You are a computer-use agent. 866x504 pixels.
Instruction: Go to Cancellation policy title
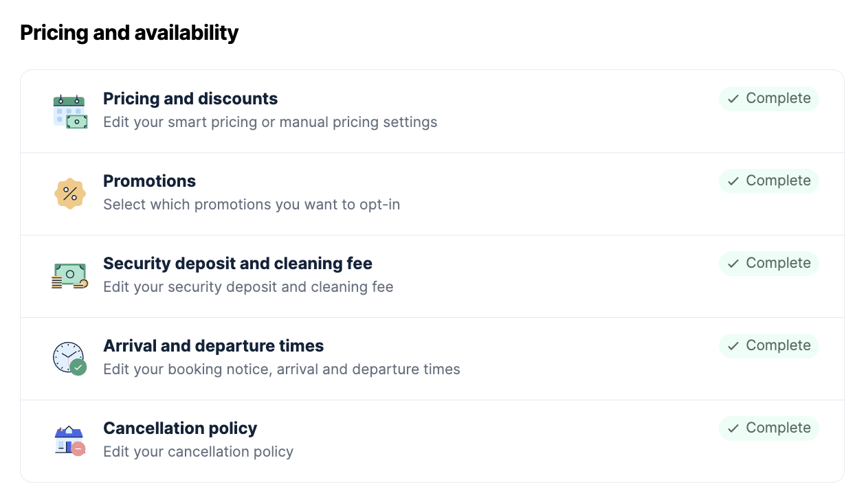pos(180,428)
